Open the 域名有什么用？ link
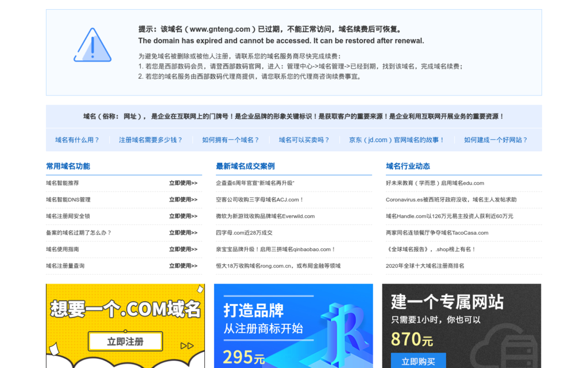 pyautogui.click(x=77, y=140)
